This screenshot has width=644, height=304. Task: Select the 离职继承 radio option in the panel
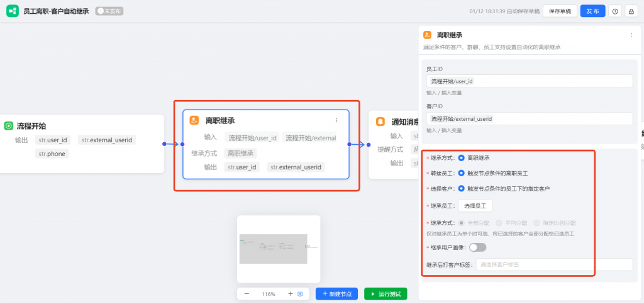pyautogui.click(x=461, y=158)
